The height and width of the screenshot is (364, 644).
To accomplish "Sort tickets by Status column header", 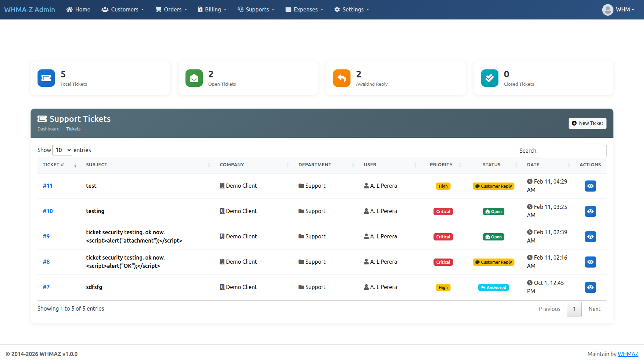I will tap(492, 165).
